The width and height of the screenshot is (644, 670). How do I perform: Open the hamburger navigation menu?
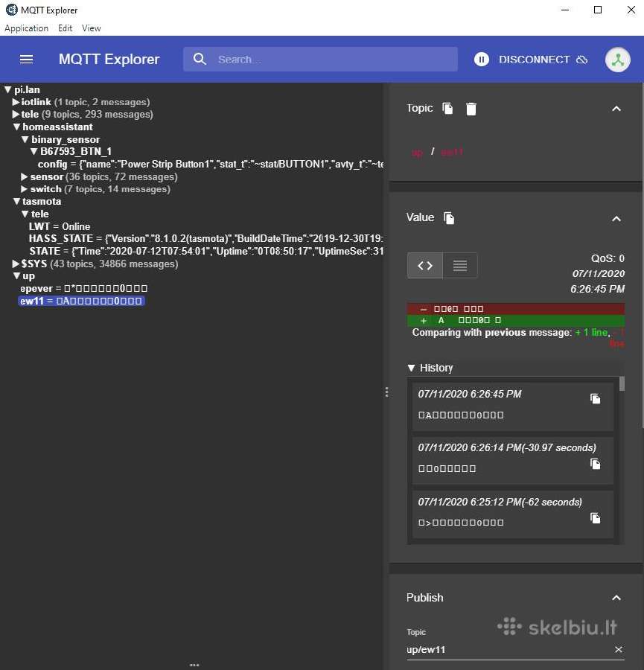[27, 59]
